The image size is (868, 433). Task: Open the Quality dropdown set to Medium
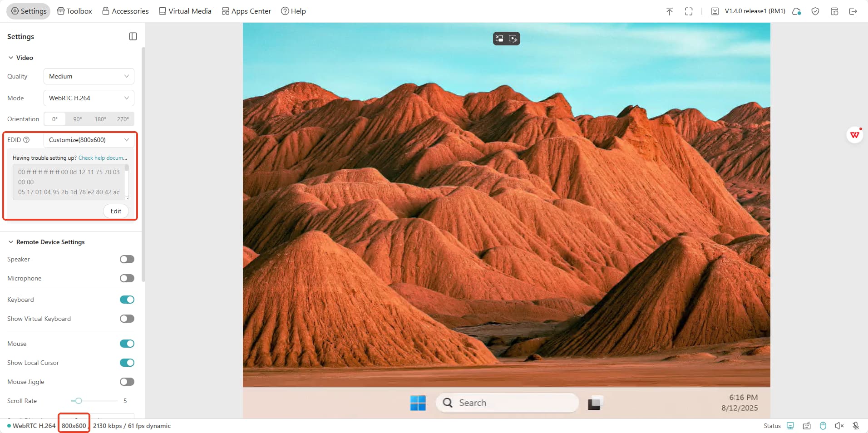(89, 76)
